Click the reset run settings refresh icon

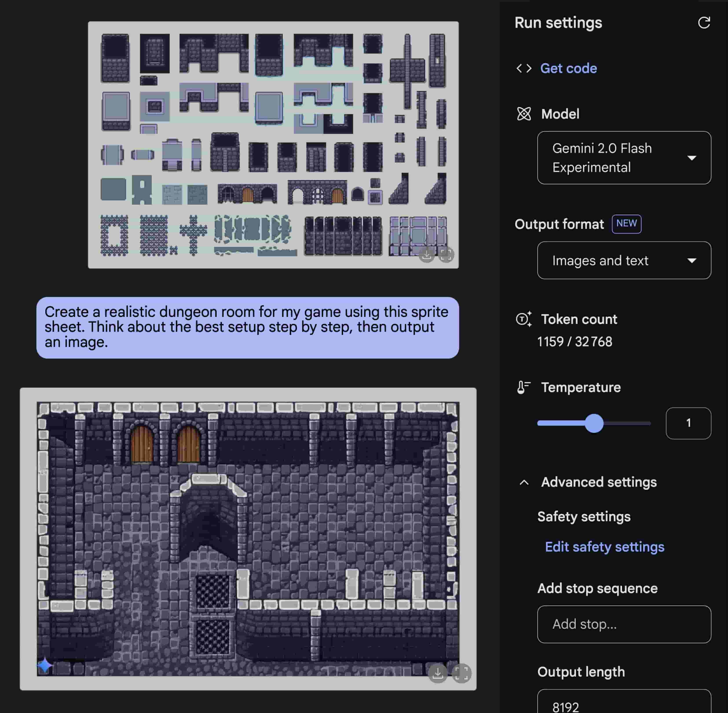click(x=704, y=23)
